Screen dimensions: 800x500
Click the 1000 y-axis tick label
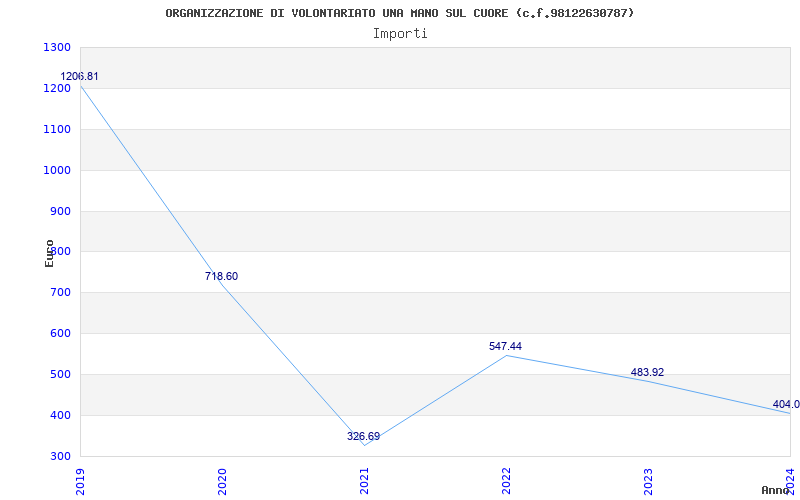pos(57,170)
